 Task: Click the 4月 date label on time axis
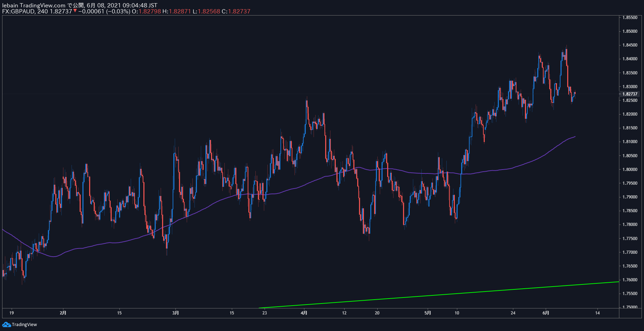coord(304,313)
